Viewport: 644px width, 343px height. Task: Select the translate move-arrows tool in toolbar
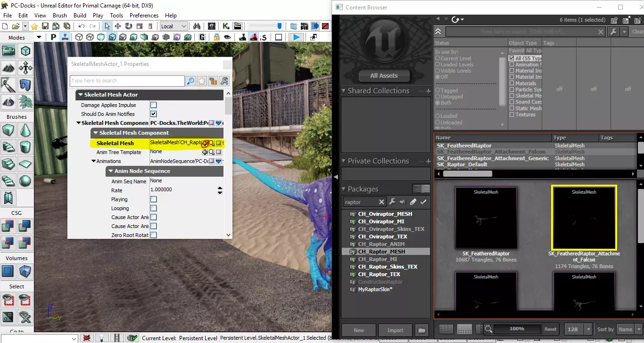coord(117,26)
